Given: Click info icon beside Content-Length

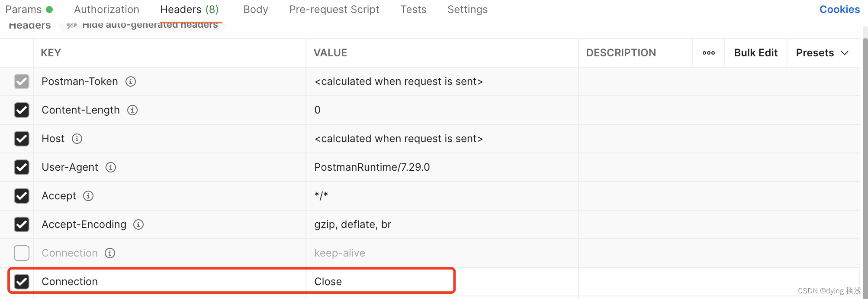Looking at the screenshot, I should click(x=132, y=110).
